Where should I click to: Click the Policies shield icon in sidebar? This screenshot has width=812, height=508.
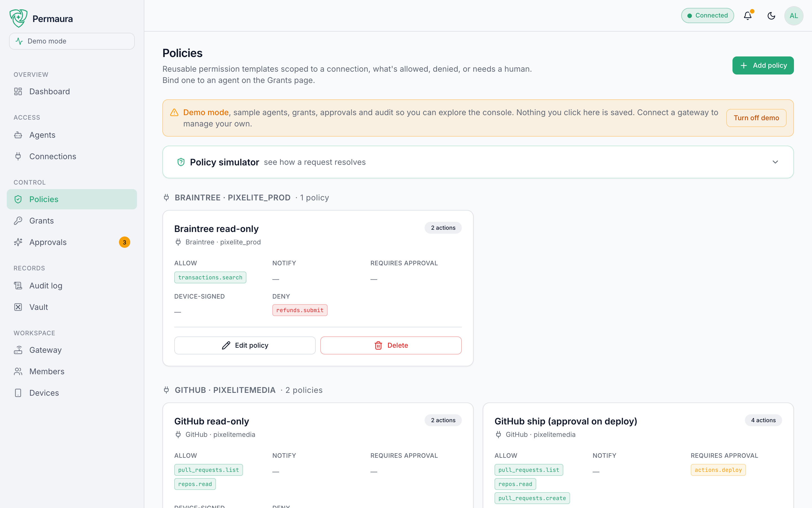tap(18, 199)
